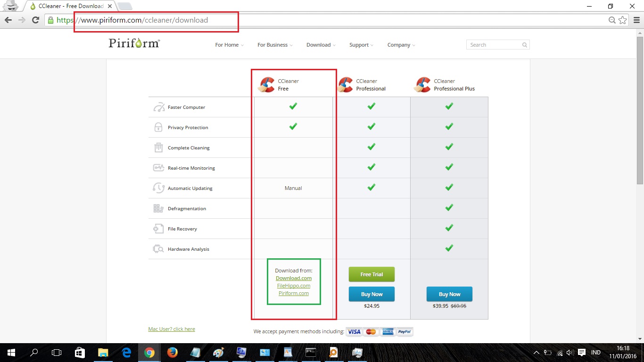Click the Hardware Analysis row label
The height and width of the screenshot is (362, 644).
[189, 249]
